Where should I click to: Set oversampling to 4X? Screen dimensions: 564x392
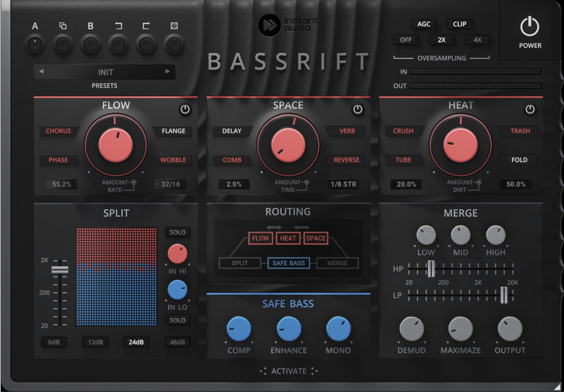[x=478, y=40]
